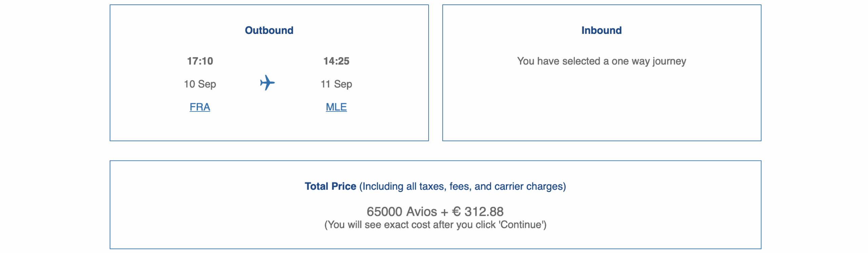Click the 10 Sep departure date
This screenshot has width=868, height=253.
200,84
